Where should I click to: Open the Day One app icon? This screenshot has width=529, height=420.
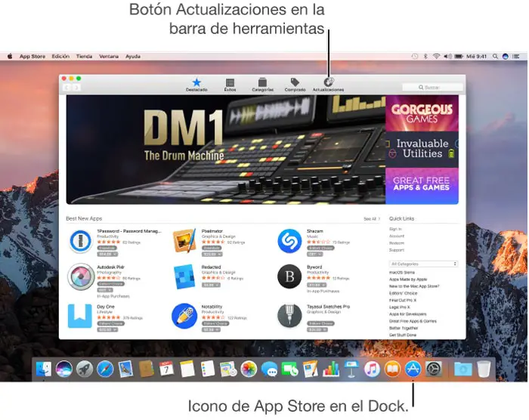(x=80, y=316)
